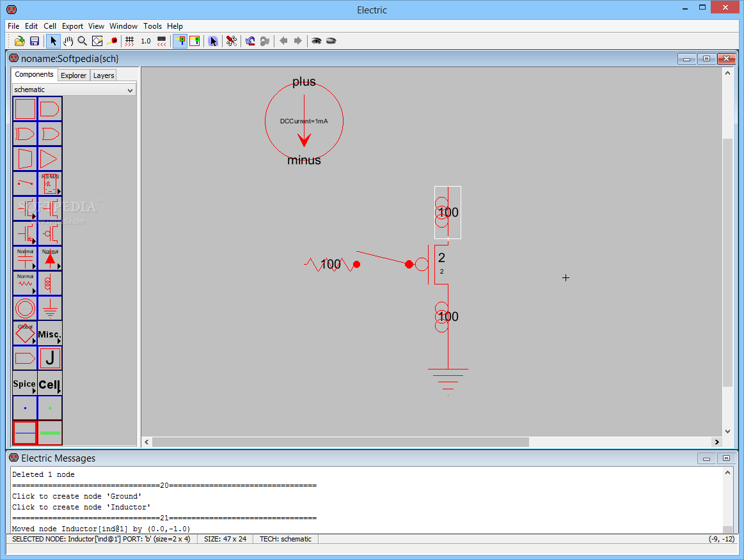Toggle select area mode icon

pos(194,42)
